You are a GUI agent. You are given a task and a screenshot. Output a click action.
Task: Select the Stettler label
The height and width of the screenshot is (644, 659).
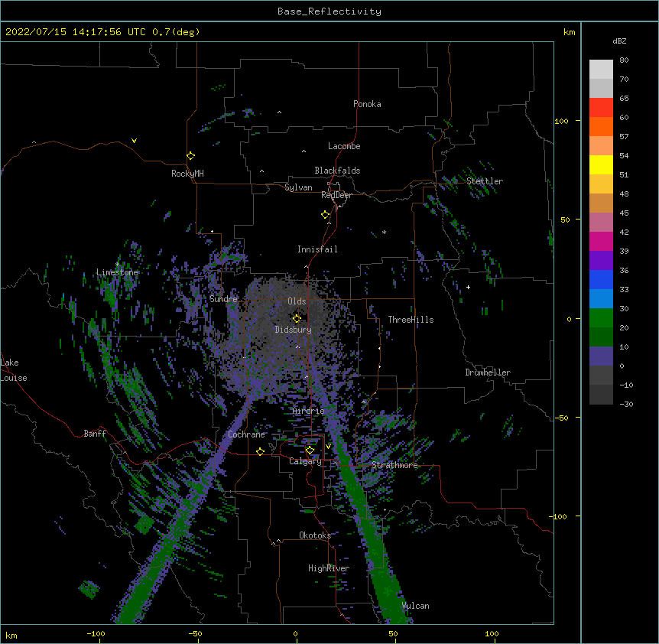485,181
